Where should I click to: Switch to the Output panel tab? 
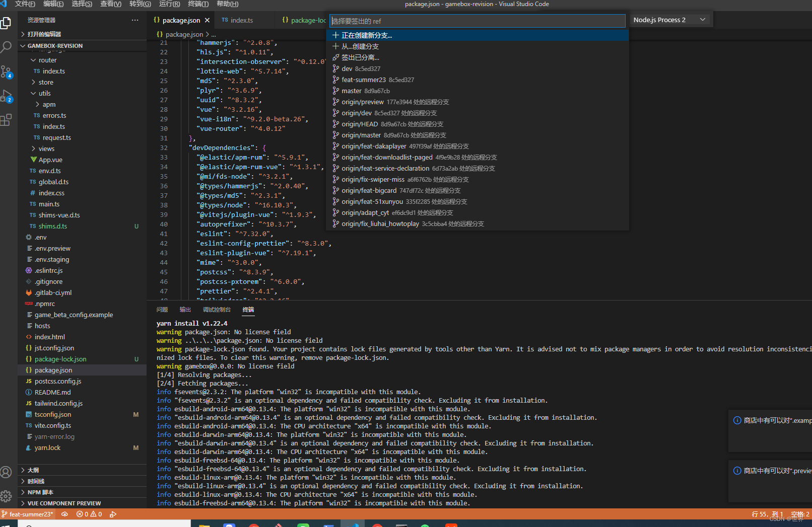click(x=185, y=310)
